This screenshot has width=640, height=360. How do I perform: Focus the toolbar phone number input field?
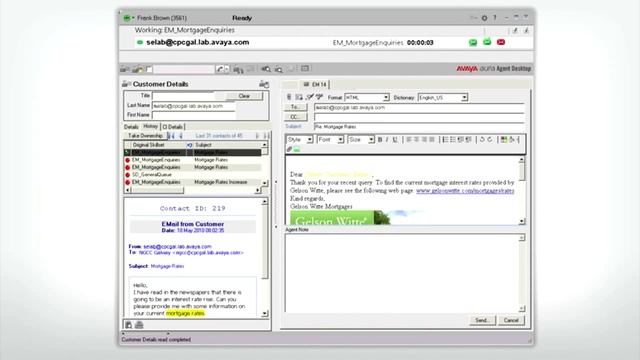(x=184, y=69)
